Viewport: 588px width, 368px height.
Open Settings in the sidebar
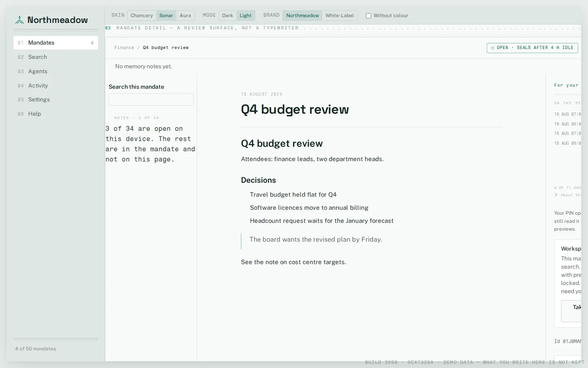[x=56, y=99]
